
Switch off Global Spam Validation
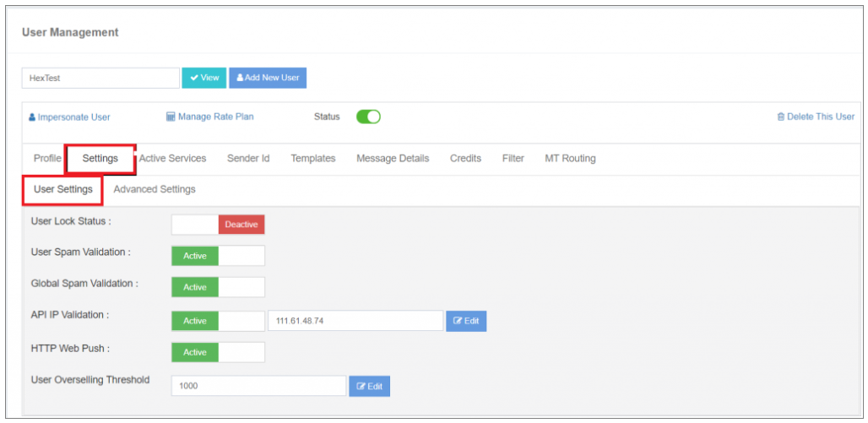click(218, 287)
